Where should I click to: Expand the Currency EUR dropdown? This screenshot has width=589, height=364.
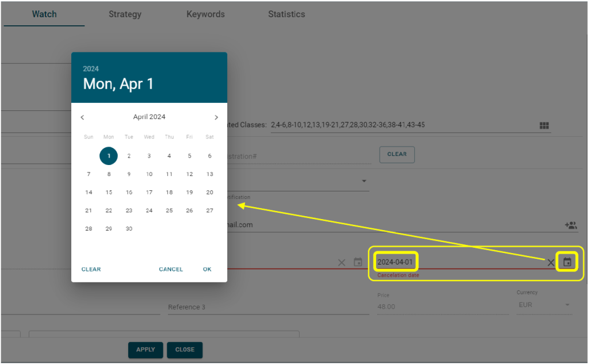point(544,305)
